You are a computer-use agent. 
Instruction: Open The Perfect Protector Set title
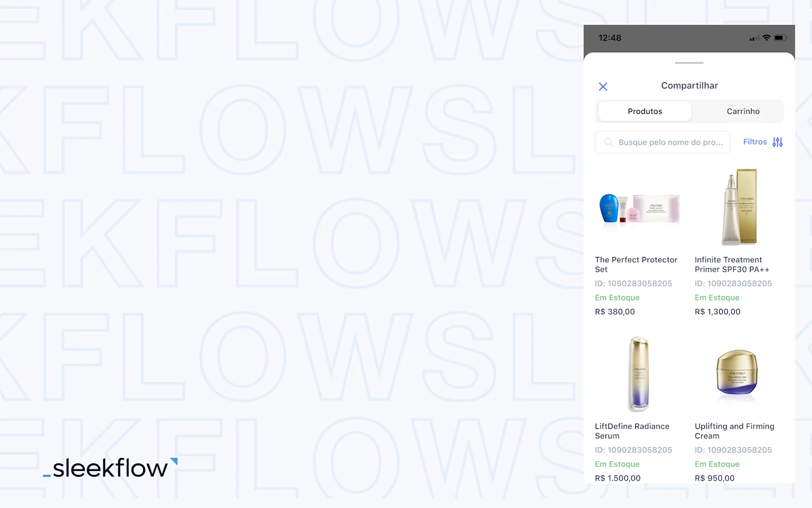(x=636, y=264)
